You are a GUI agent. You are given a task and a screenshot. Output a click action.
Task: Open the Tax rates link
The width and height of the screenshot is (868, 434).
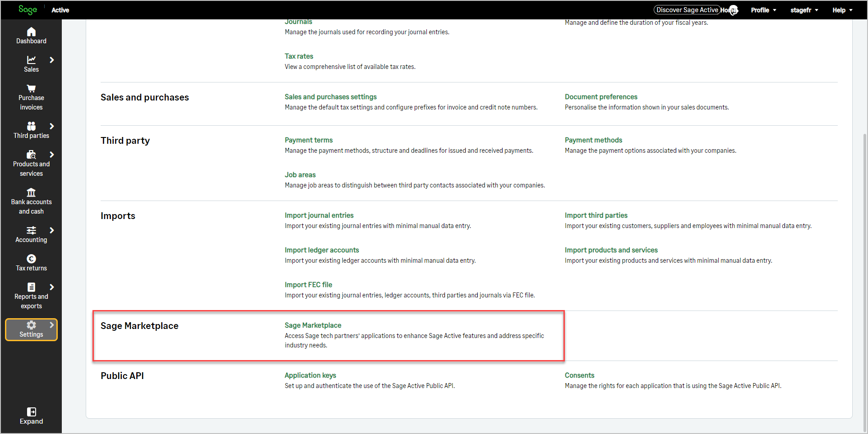click(299, 56)
